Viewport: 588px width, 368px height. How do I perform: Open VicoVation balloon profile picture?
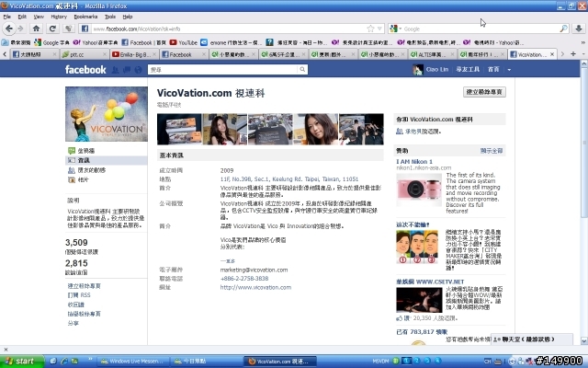coord(107,114)
